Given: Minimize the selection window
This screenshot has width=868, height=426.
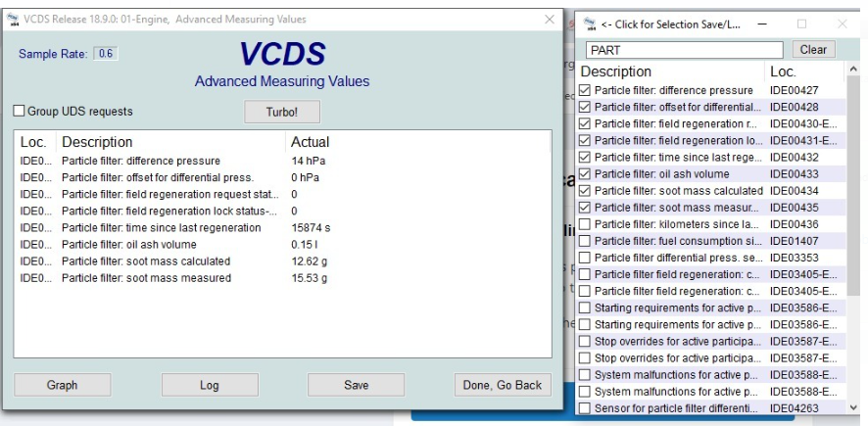Looking at the screenshot, I should click(x=762, y=24).
